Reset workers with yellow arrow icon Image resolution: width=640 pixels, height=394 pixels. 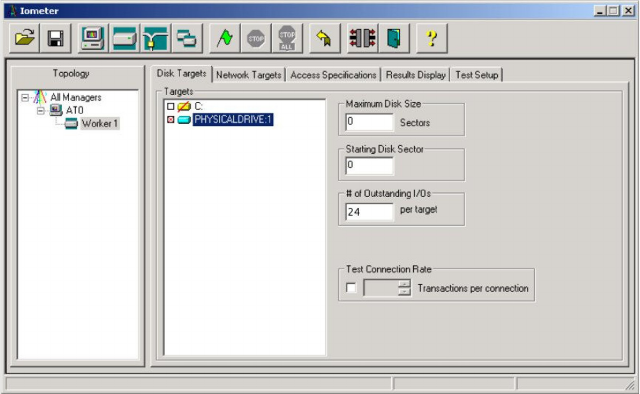point(324,38)
